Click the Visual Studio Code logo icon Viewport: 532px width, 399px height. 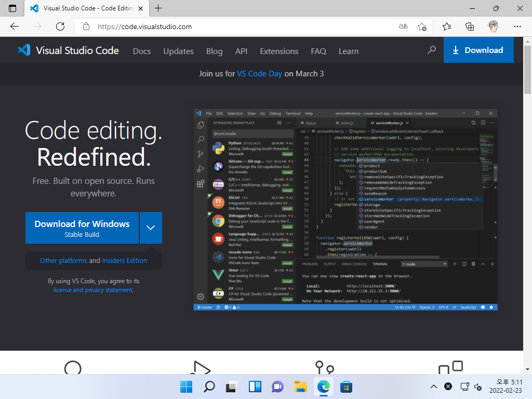pos(24,50)
